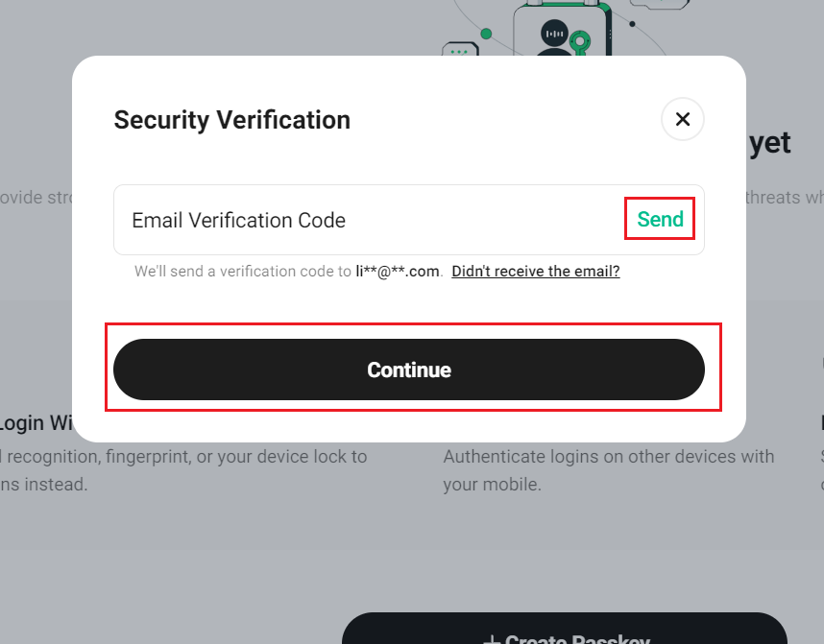Click the chat bubble icon with green dots
The image size is (824, 644).
point(460,50)
